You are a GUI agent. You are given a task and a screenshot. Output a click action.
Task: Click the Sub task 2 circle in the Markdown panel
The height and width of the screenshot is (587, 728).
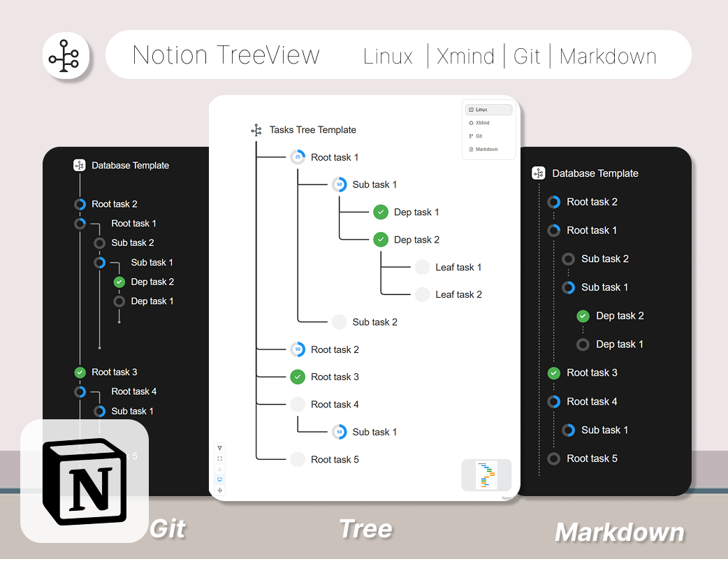(x=568, y=259)
